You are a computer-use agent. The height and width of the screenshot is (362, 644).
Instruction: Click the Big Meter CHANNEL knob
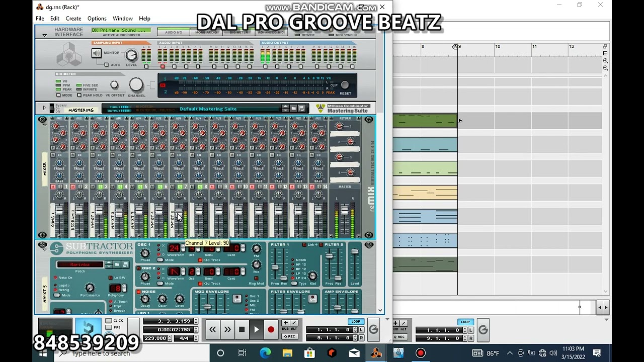click(x=136, y=84)
